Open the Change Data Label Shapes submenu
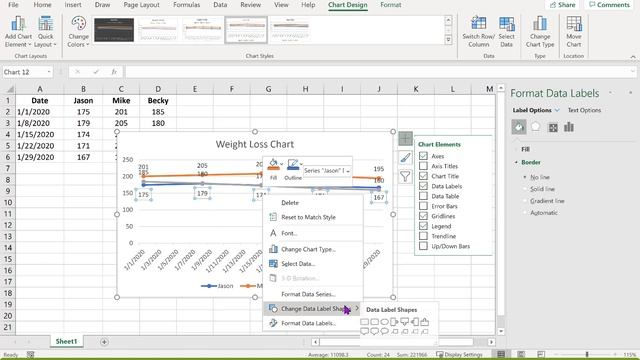The image size is (640, 360). click(313, 309)
